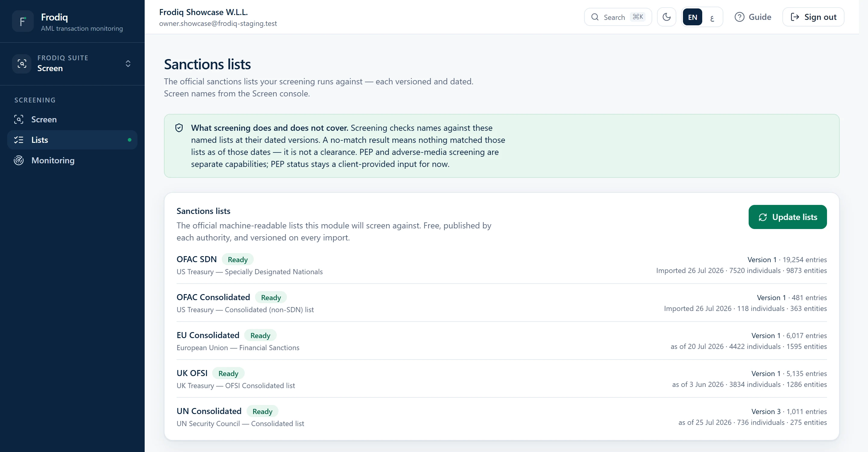Select the EN language option
Viewport: 868px width, 452px height.
(x=693, y=17)
